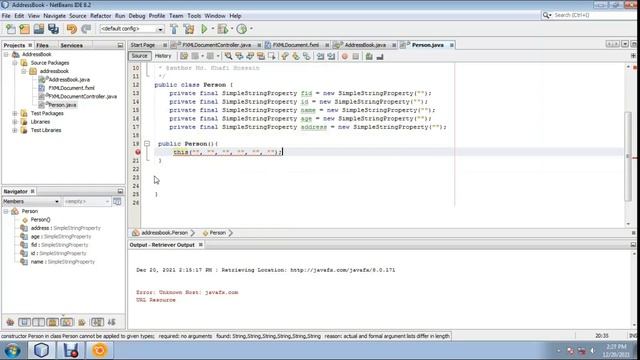This screenshot has width=640, height=360.
Task: Click the red Start Macro Recording icon
Action: click(x=345, y=56)
